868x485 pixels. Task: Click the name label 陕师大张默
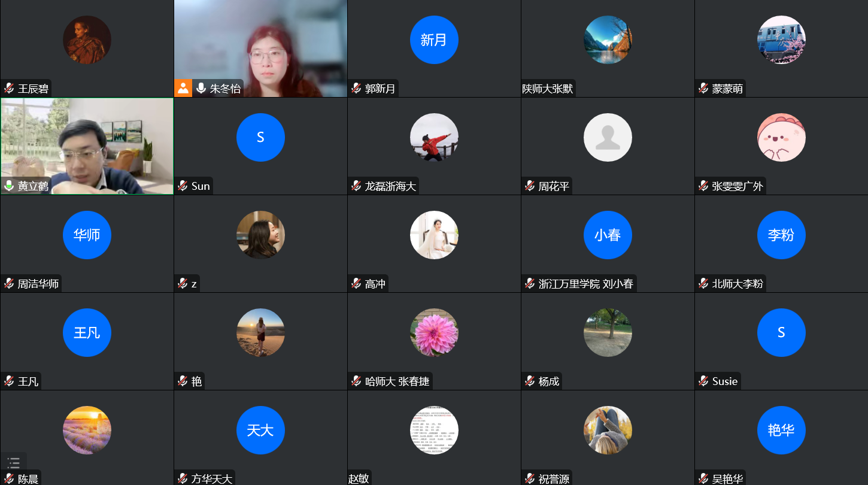click(x=548, y=89)
